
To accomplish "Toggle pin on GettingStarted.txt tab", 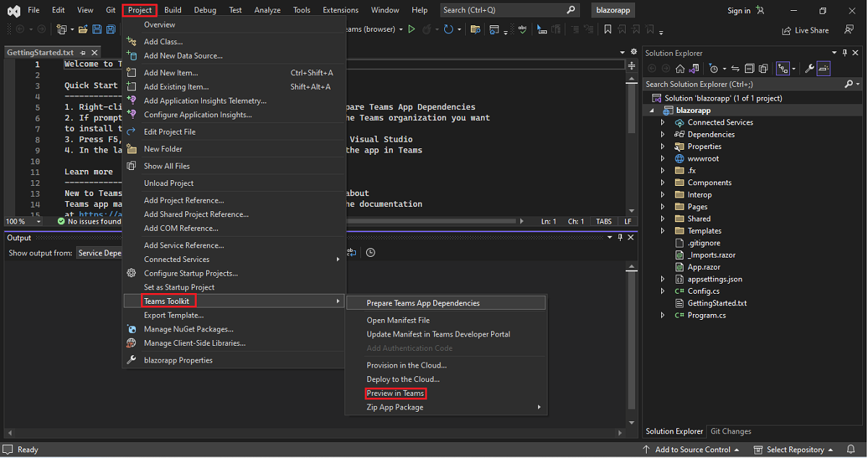I will click(x=83, y=53).
